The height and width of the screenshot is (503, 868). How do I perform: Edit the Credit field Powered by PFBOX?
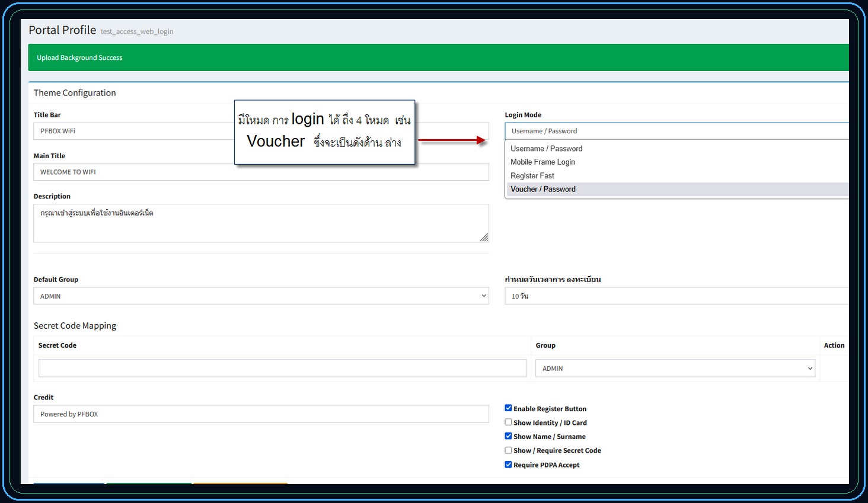(x=261, y=414)
